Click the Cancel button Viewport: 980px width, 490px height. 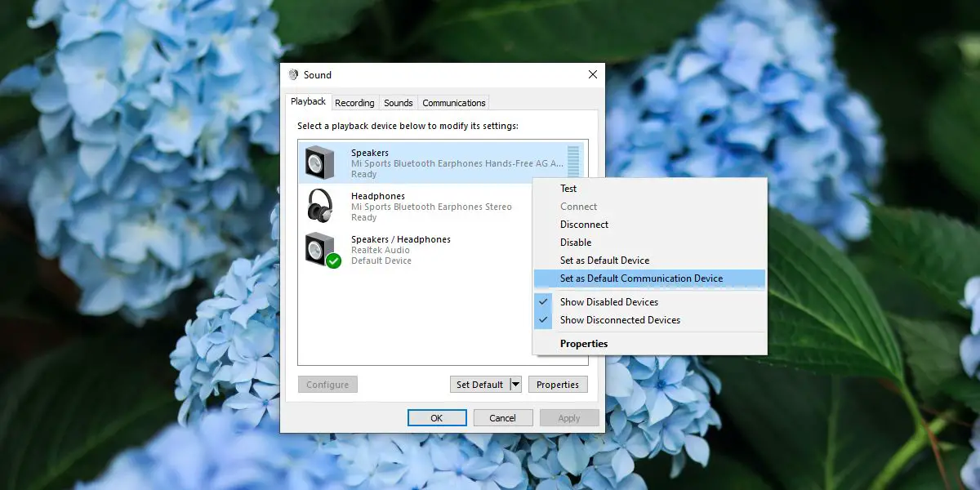502,418
